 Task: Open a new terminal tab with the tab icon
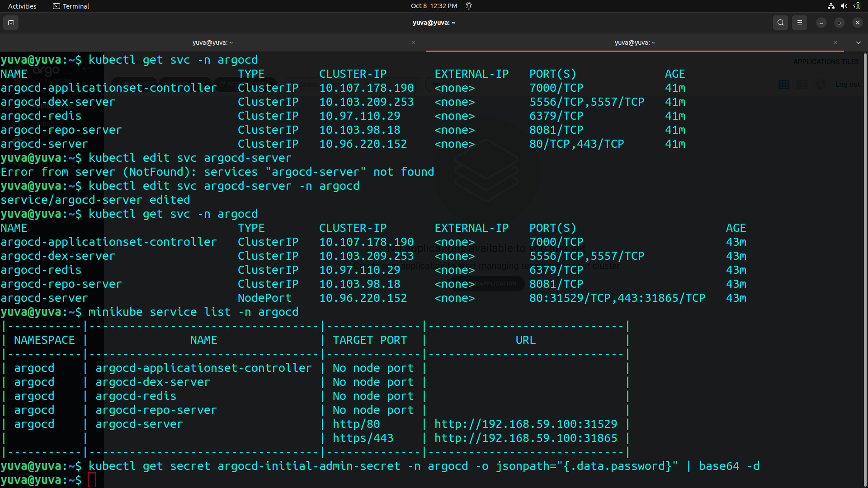10,23
